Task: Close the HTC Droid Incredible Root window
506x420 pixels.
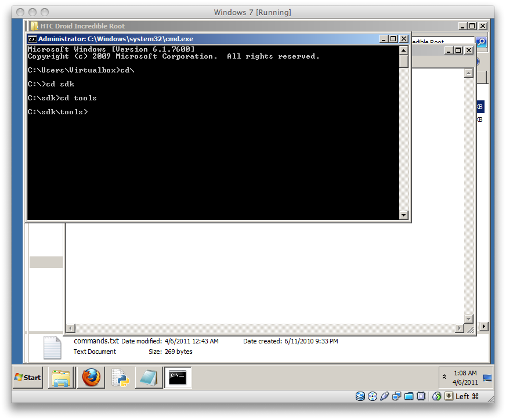Action: 482,26
